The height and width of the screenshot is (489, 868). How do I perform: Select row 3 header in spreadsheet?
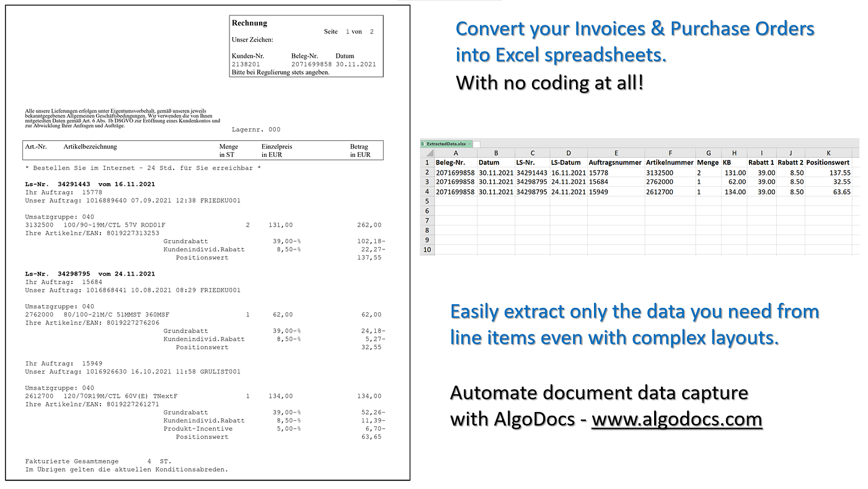[427, 182]
